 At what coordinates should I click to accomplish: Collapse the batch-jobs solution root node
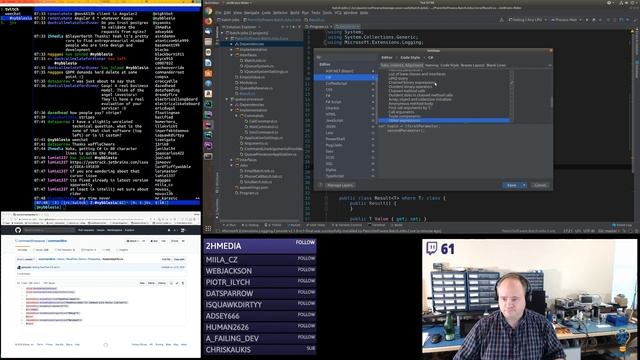click(222, 33)
